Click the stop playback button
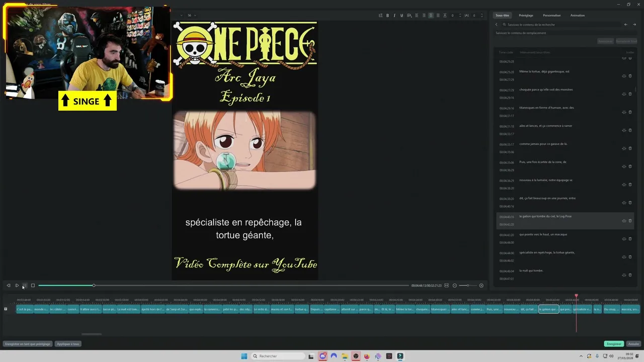Viewport: 644px width, 362px height. tap(33, 286)
